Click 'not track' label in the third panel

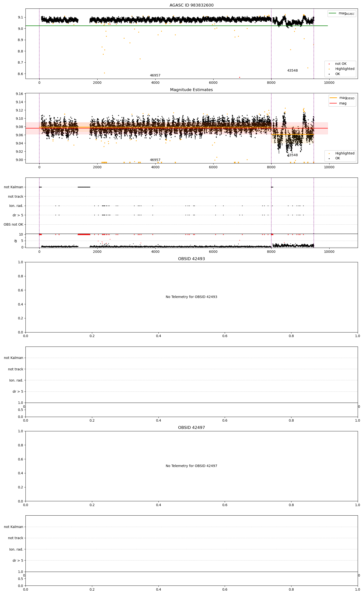coord(16,196)
